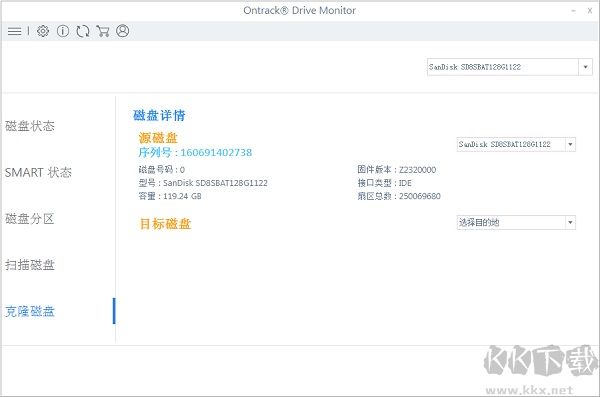Click the 磁盘详情 heading
Viewport: 600px width, 397px height.
pyautogui.click(x=159, y=115)
